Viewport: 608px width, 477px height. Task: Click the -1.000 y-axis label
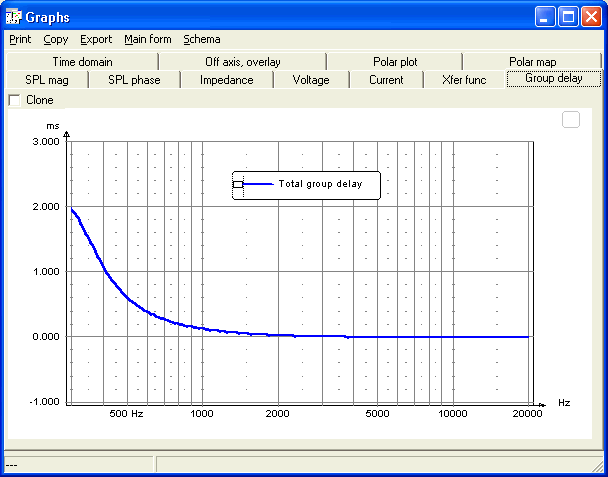pyautogui.click(x=44, y=402)
